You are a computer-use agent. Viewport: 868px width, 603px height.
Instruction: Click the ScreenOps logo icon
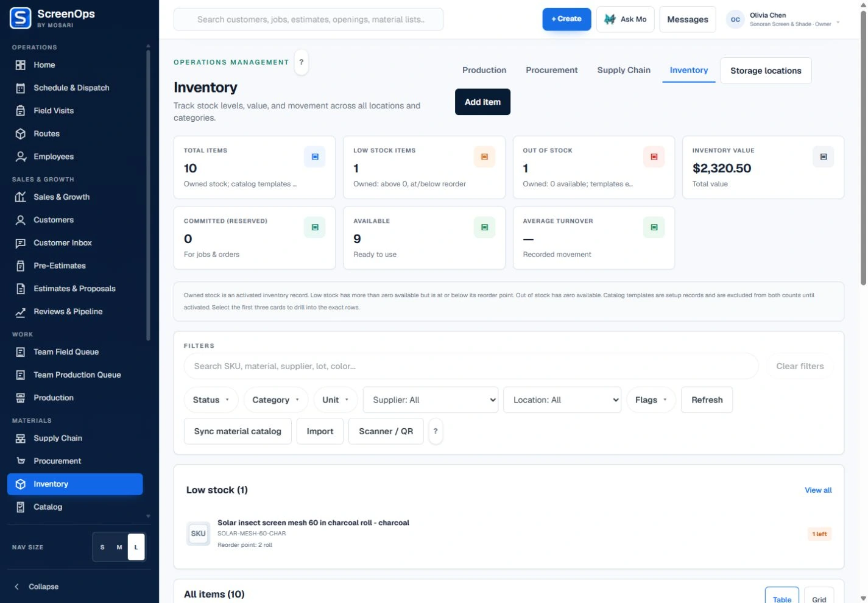[21, 18]
